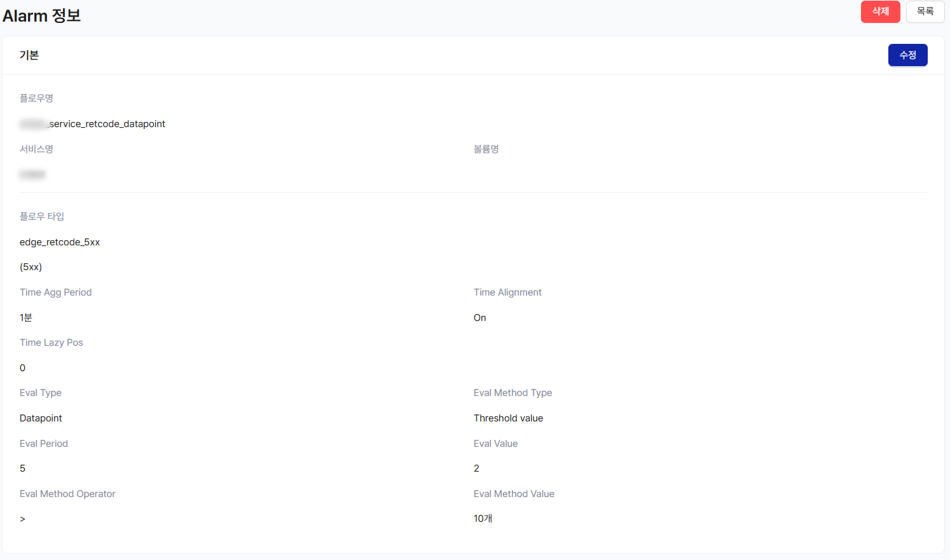This screenshot has height=560, width=950.
Task: Click the 플로우명 field label
Action: tap(36, 99)
